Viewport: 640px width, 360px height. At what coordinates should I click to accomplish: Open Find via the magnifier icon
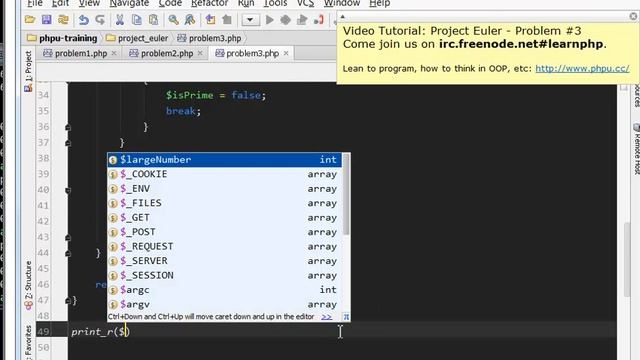[x=173, y=20]
